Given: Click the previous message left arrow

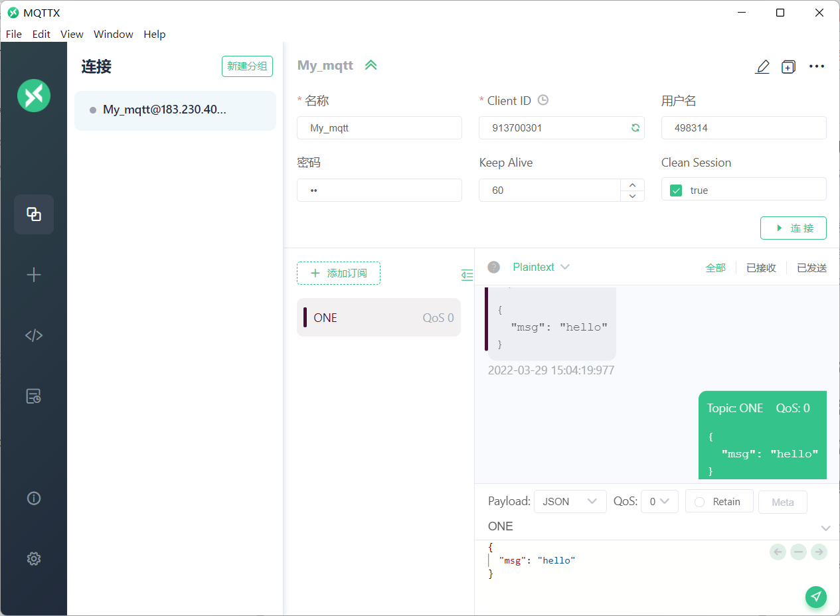Looking at the screenshot, I should point(778,552).
